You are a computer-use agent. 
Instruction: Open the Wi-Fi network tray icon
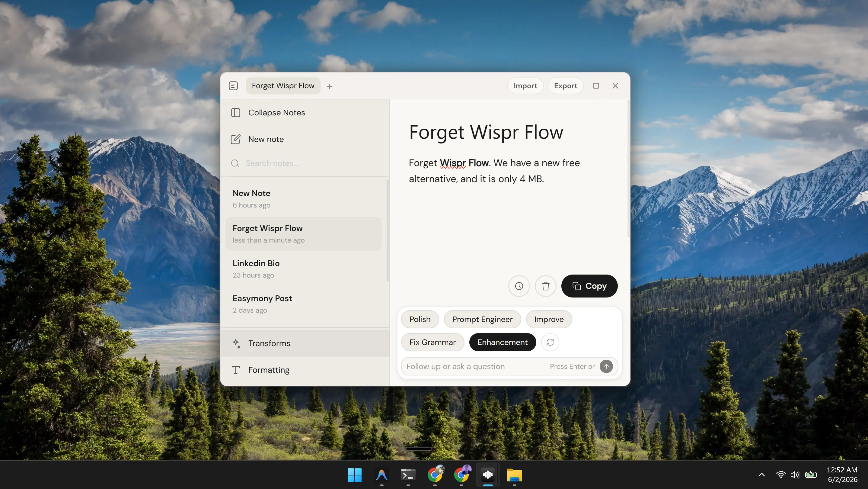point(780,475)
